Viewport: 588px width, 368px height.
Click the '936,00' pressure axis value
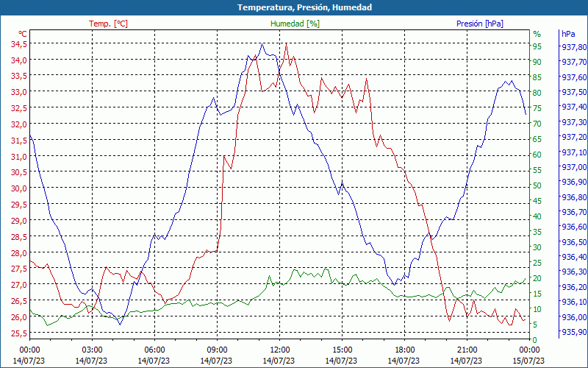[574, 317]
